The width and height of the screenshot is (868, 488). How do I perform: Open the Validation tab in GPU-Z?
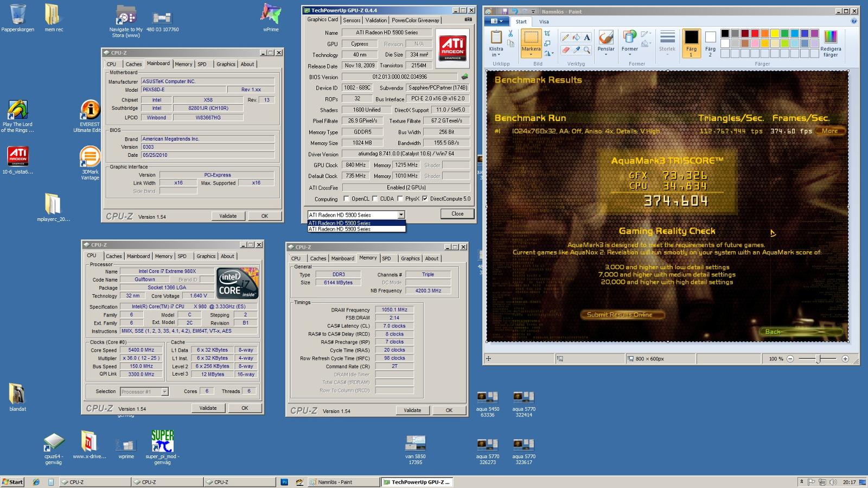pyautogui.click(x=376, y=20)
